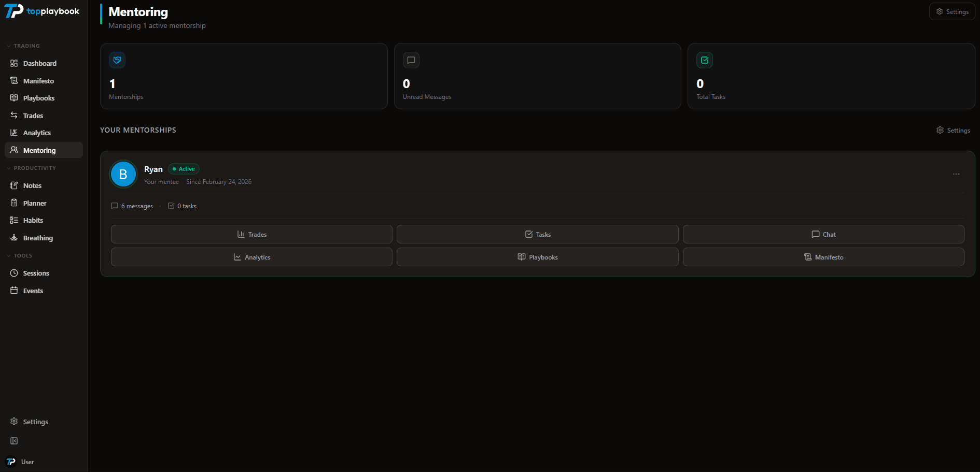Open Manifesto in the Trading section

(x=38, y=81)
